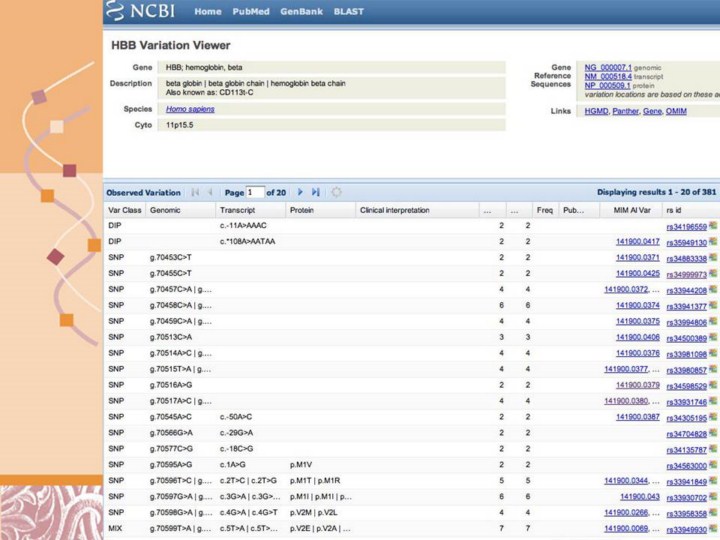Click the NCBI logo icon
This screenshot has height=540, width=720.
coord(118,12)
